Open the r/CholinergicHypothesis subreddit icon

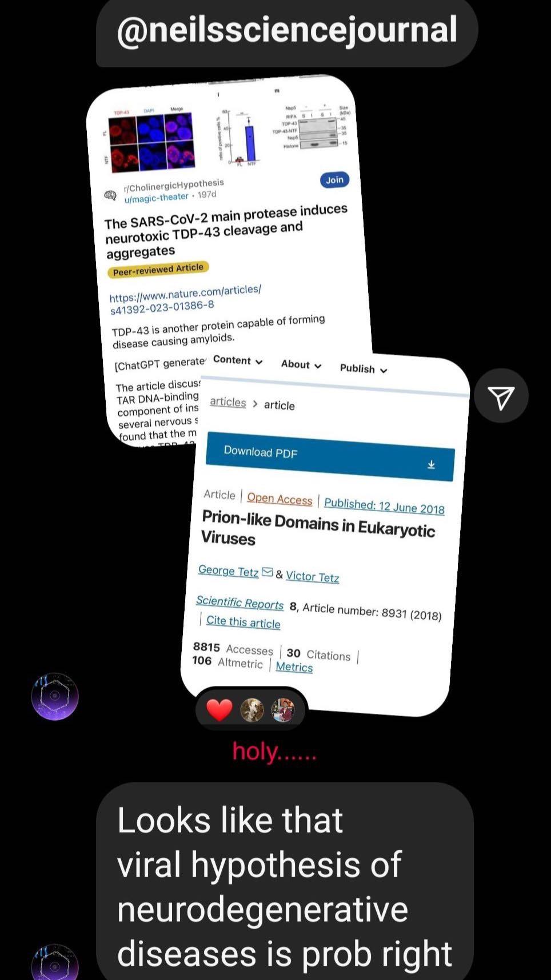point(110,196)
